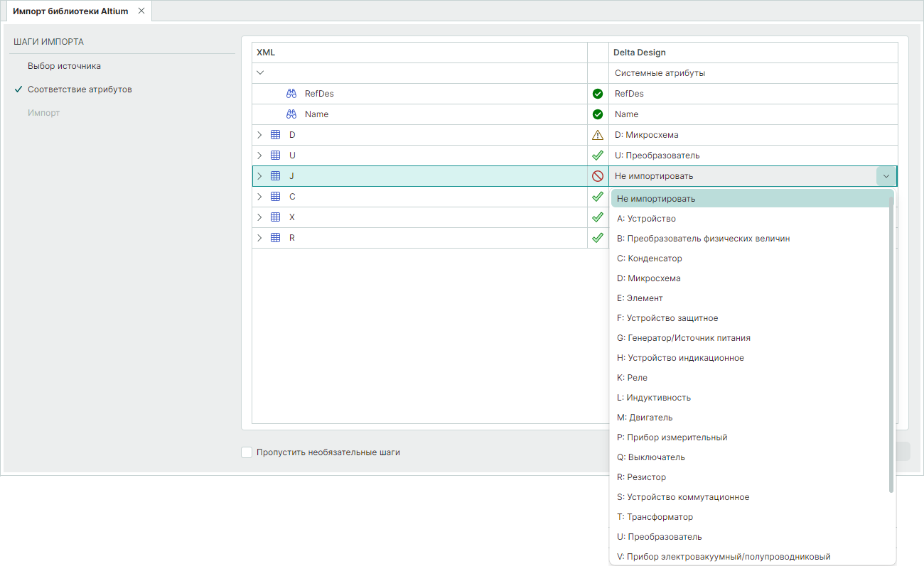The image size is (924, 566).
Task: Click the green circle check beside RefDes
Action: point(598,94)
